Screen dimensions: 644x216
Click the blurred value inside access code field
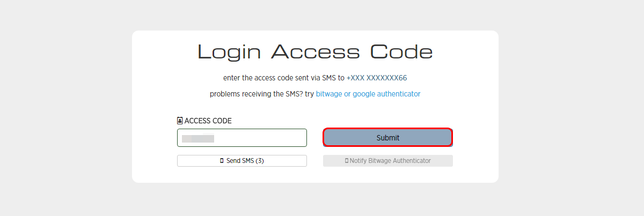click(x=198, y=138)
